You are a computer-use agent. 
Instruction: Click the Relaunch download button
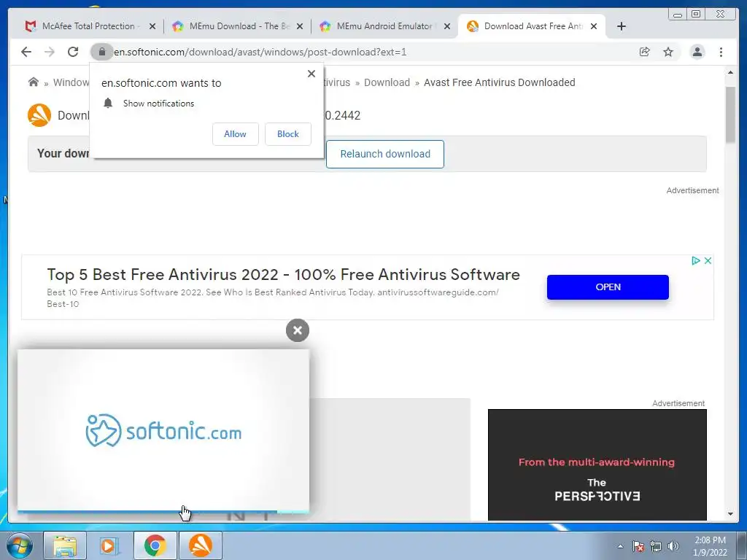click(385, 154)
